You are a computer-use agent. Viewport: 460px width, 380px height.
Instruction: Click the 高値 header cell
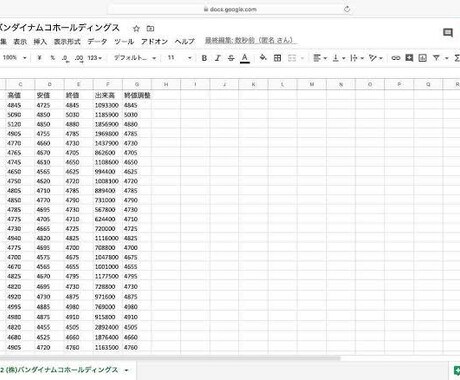[x=20, y=95]
